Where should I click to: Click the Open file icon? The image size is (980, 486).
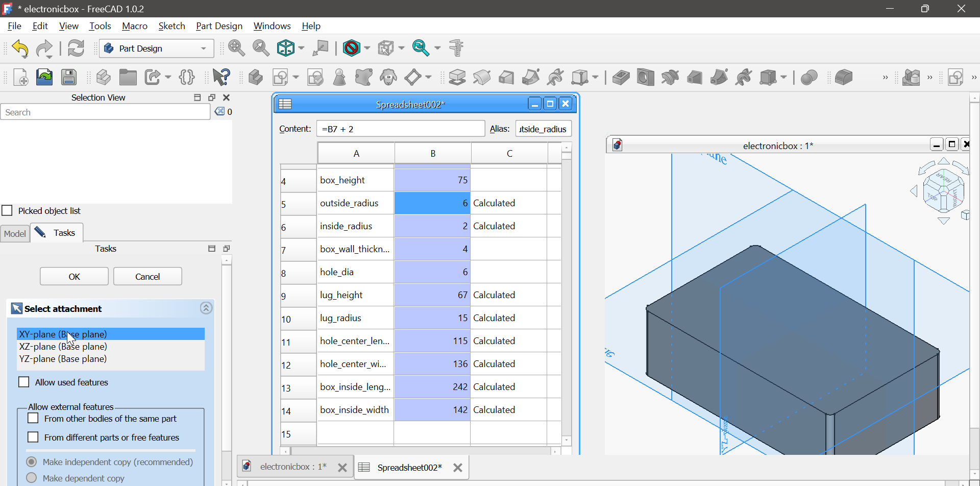pos(44,77)
